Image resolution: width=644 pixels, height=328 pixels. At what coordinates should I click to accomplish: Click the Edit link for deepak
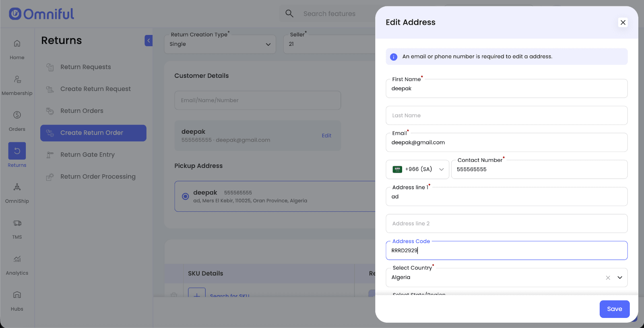(x=326, y=136)
